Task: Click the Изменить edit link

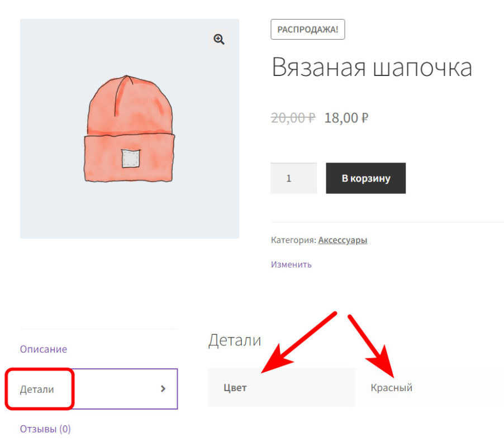Action: point(291,264)
